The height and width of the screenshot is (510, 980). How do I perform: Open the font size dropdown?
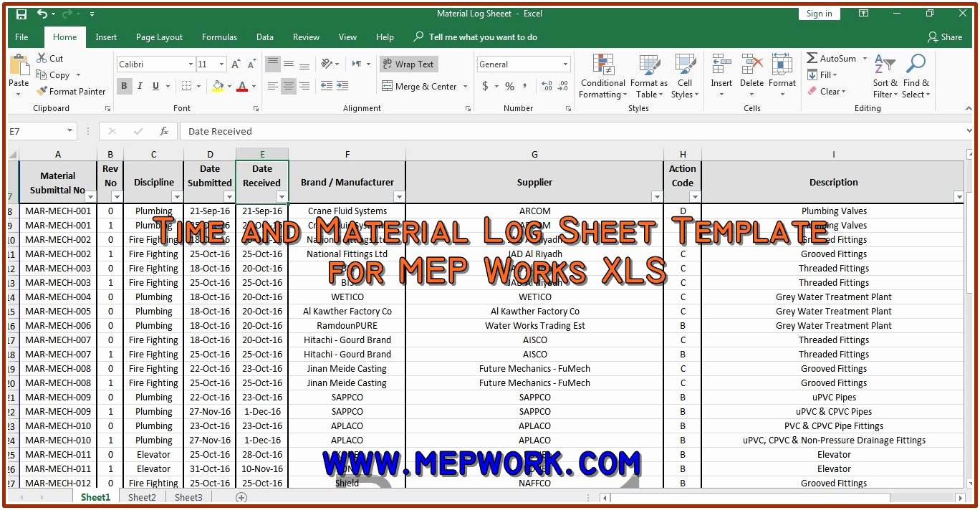(x=222, y=64)
